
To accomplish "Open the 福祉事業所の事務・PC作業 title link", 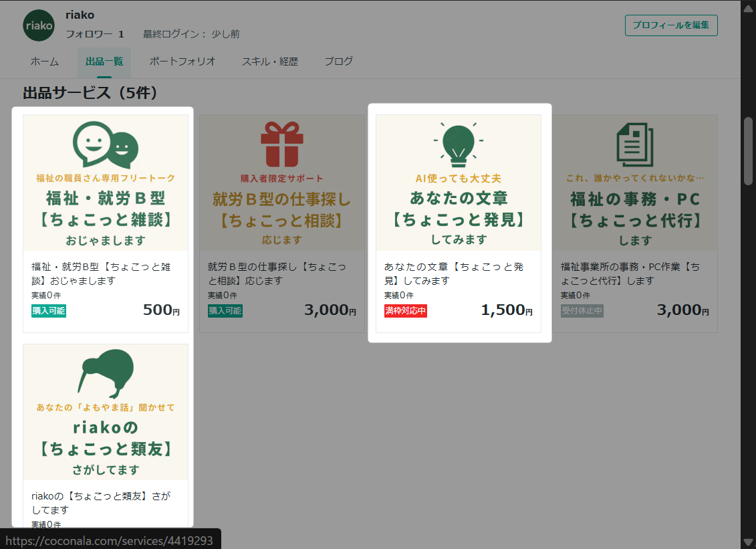I will click(x=630, y=273).
